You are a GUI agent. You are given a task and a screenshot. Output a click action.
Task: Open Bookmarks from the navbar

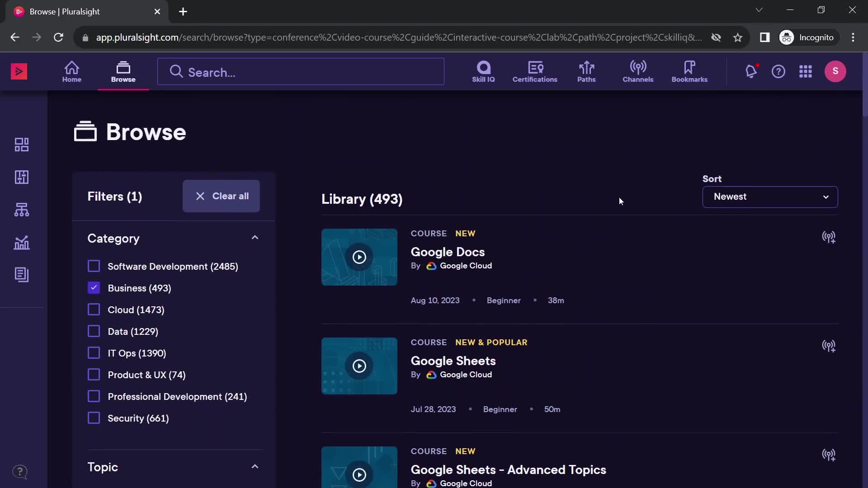[x=689, y=71]
